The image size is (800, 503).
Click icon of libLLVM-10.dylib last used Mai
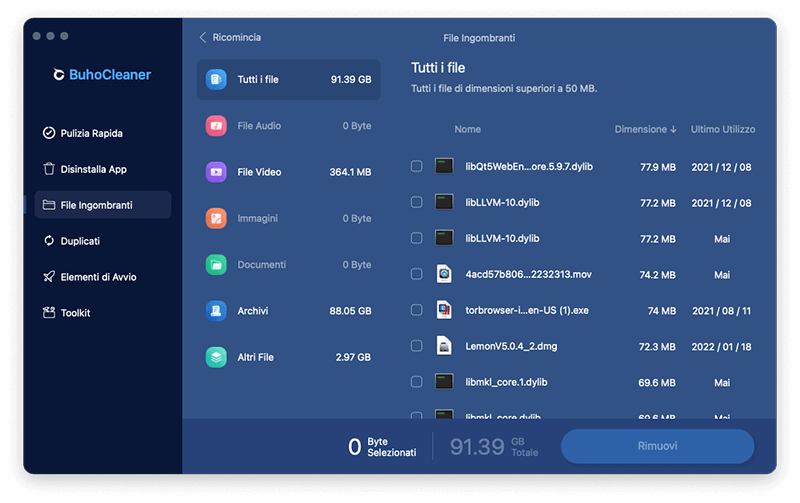tap(444, 238)
